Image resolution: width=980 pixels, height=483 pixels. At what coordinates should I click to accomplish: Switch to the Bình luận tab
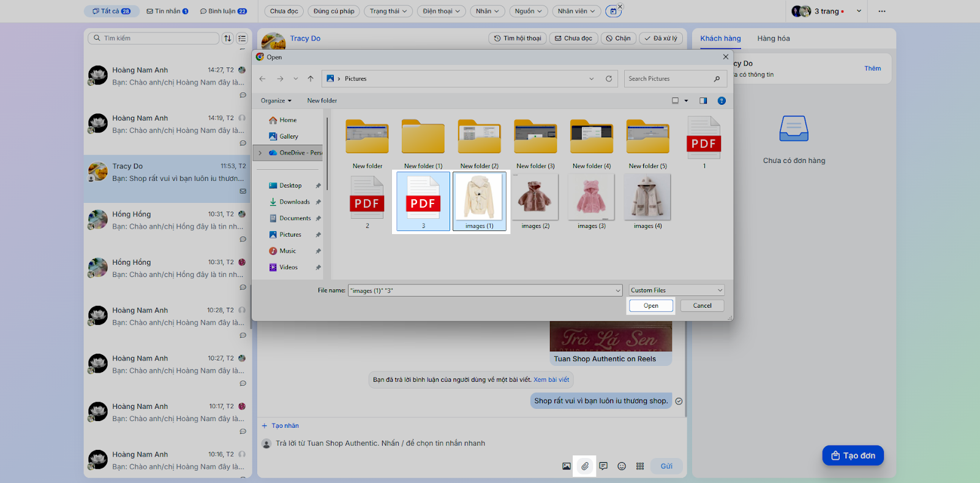coord(224,11)
